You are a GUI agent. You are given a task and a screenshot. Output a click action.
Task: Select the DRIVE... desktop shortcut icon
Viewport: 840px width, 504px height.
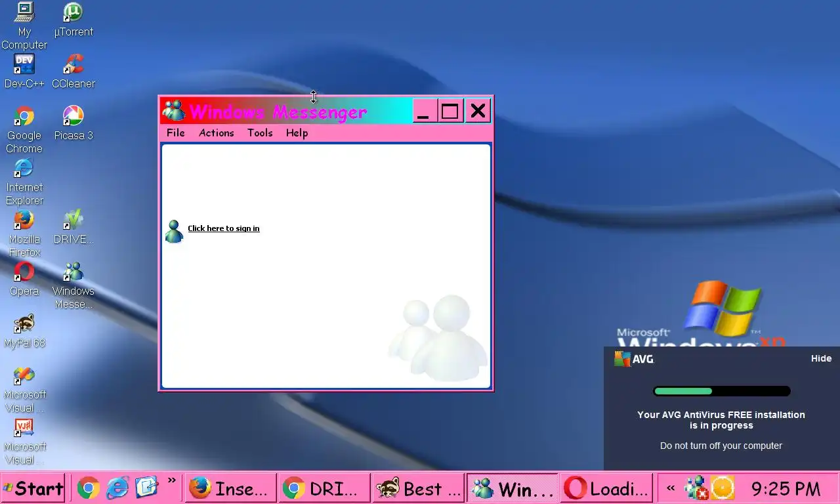pos(73,227)
